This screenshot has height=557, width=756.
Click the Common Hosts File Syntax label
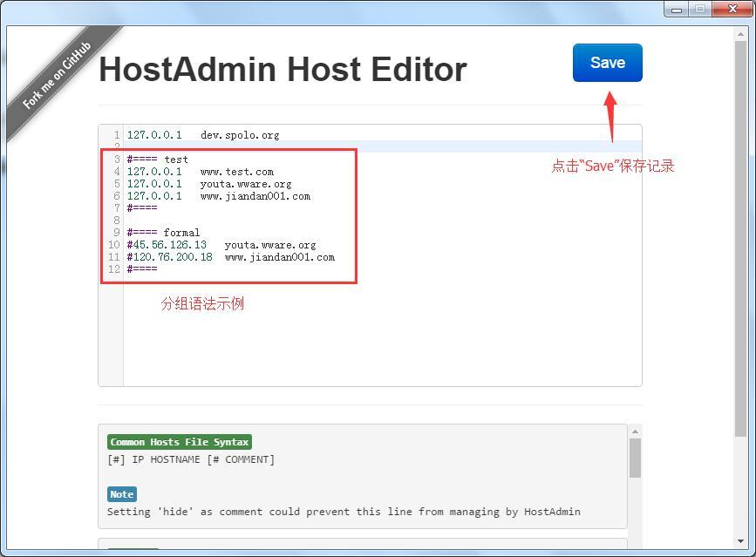(180, 442)
